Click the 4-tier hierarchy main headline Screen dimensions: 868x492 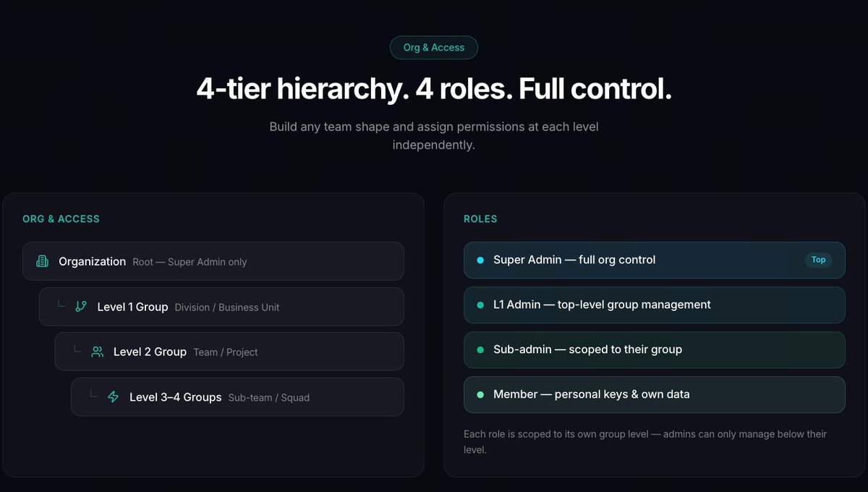434,88
